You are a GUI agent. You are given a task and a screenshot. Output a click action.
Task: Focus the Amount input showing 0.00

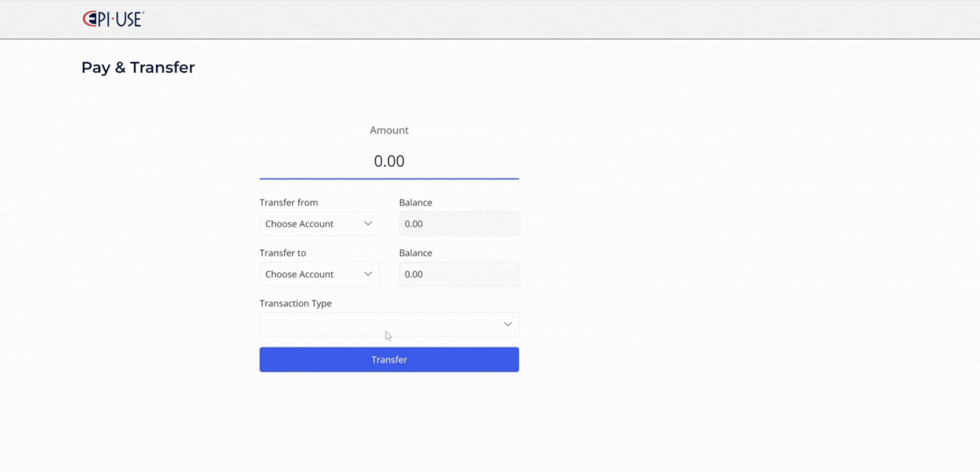[x=388, y=161]
